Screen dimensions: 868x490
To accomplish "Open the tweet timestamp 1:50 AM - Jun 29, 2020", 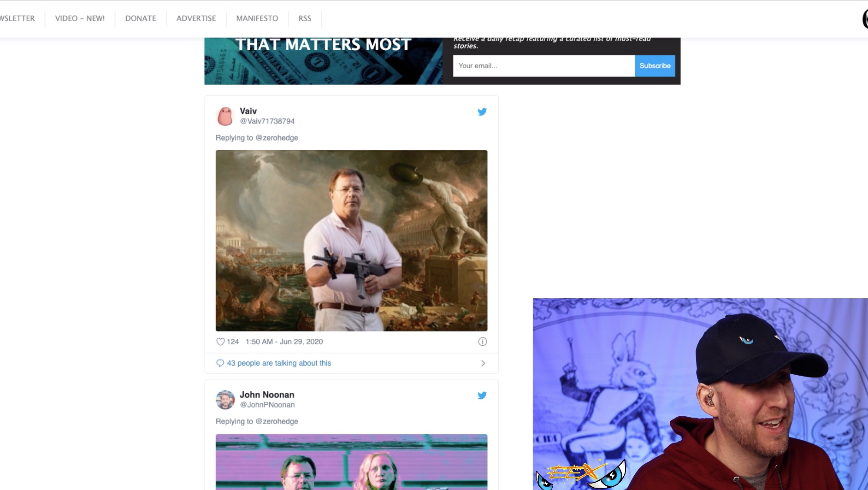I will (x=284, y=342).
